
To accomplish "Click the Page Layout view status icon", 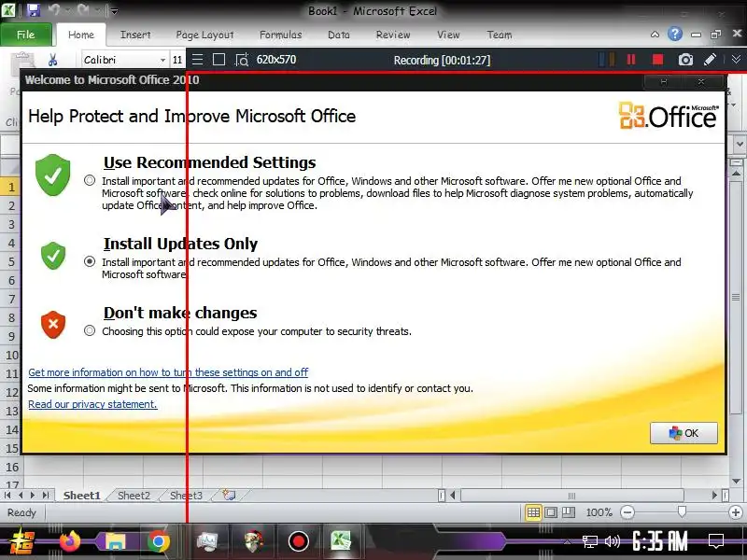I will [551, 512].
